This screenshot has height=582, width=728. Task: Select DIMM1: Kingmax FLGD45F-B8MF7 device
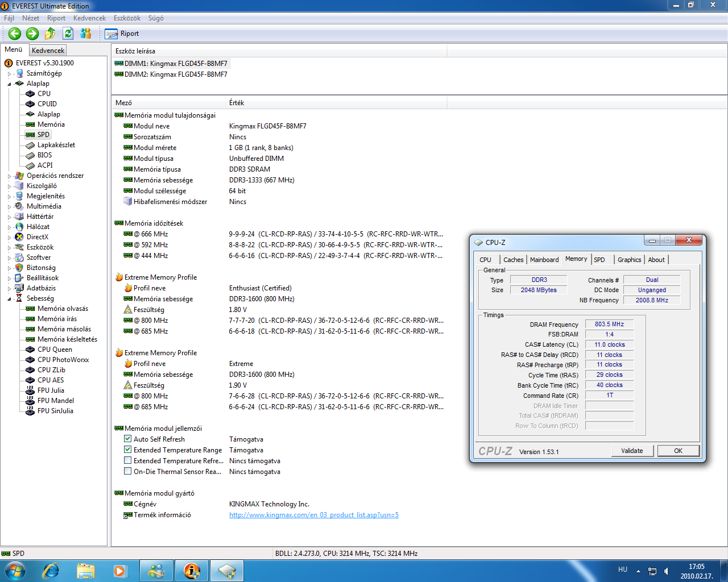click(176, 64)
